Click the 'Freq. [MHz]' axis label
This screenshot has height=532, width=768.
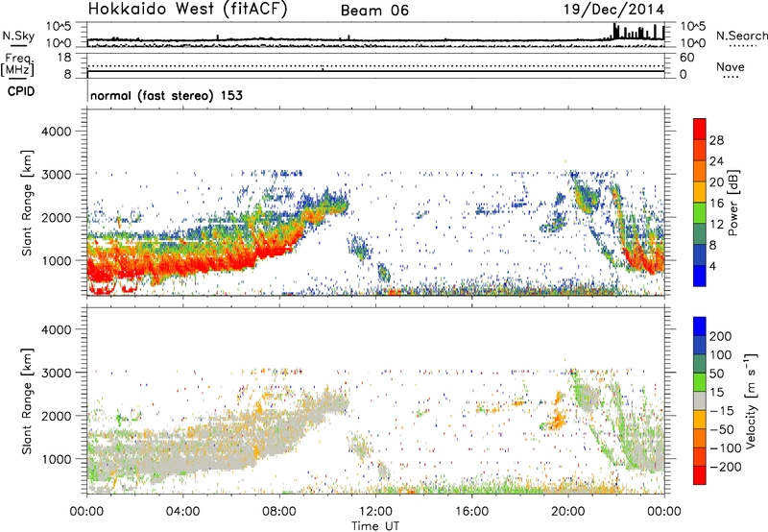point(17,64)
